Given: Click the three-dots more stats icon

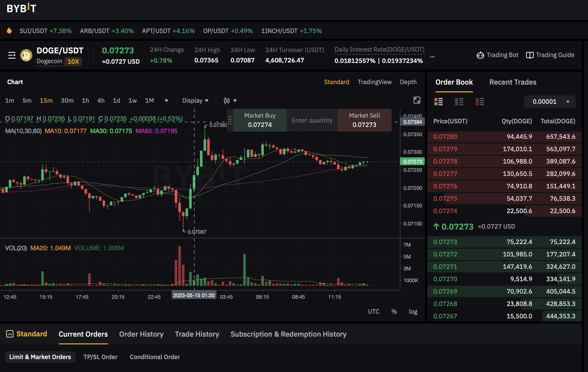Looking at the screenshot, I should pyautogui.click(x=432, y=56).
